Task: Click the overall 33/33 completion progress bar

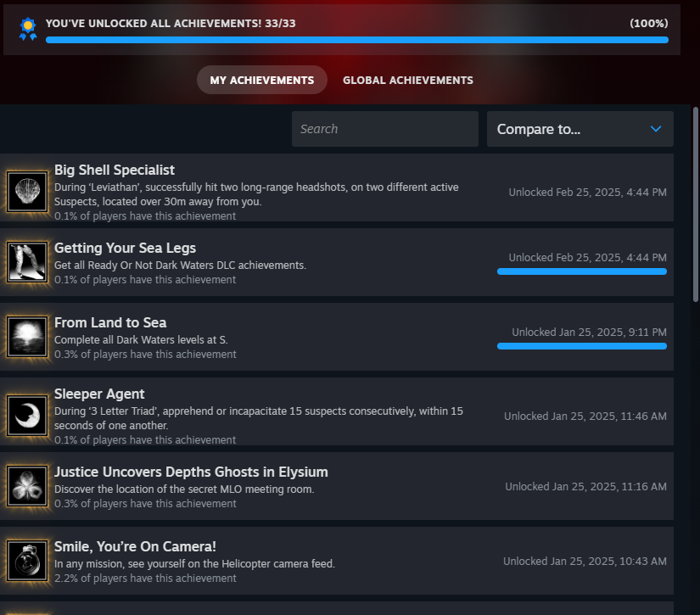Action: tap(356, 40)
